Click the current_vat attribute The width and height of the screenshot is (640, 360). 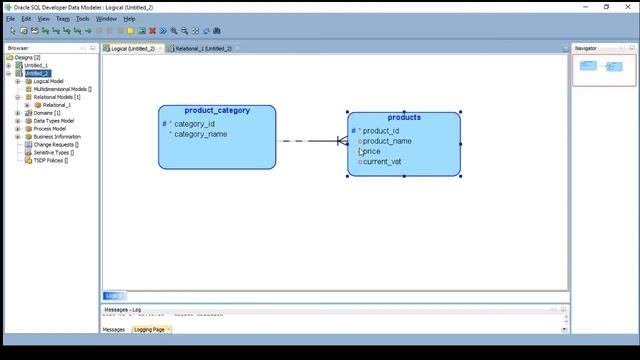382,162
